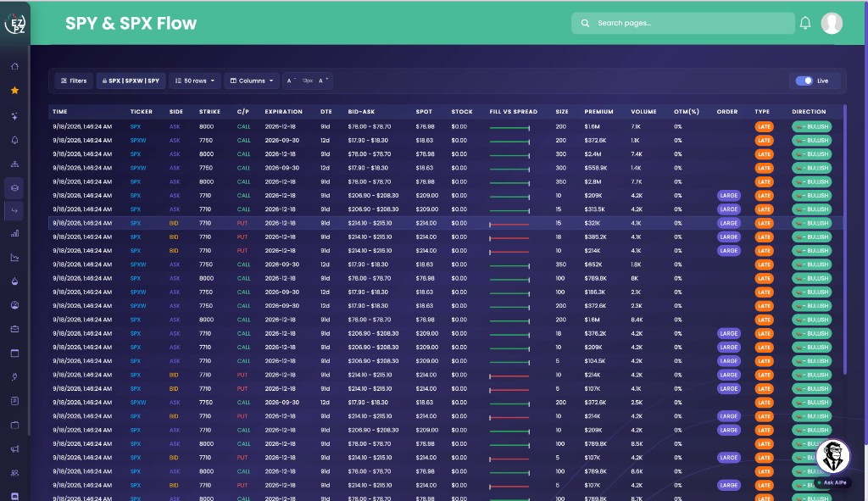This screenshot has height=501, width=868.
Task: Click the droplet icon in sidebar
Action: (x=15, y=281)
